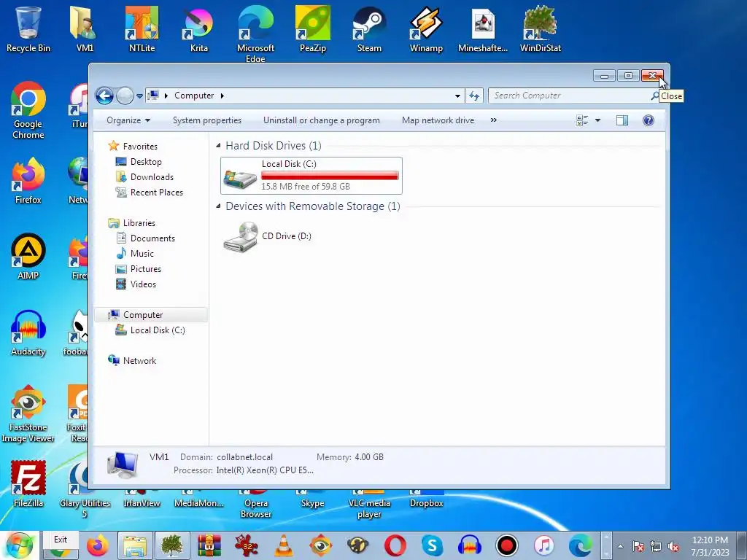Select Network in navigation pane
Screen dimensions: 747x560
(139, 360)
